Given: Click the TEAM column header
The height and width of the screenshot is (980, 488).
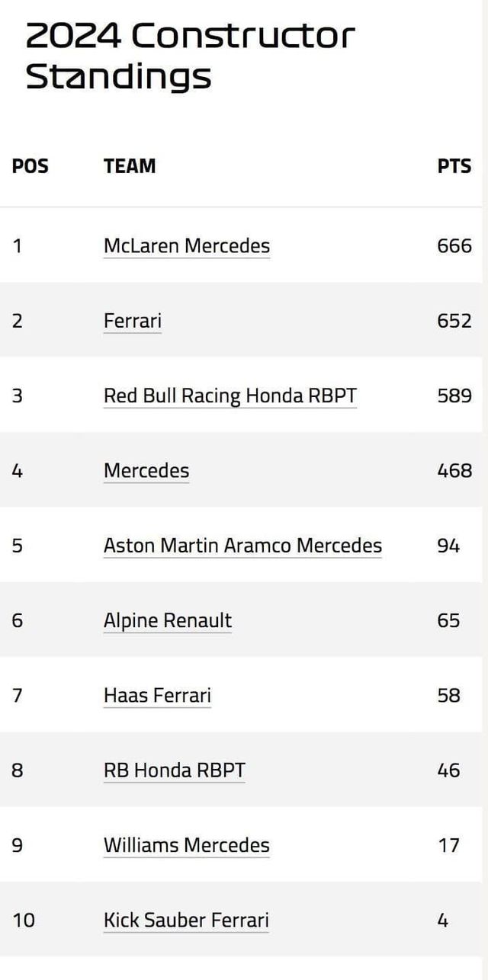Looking at the screenshot, I should [x=130, y=166].
